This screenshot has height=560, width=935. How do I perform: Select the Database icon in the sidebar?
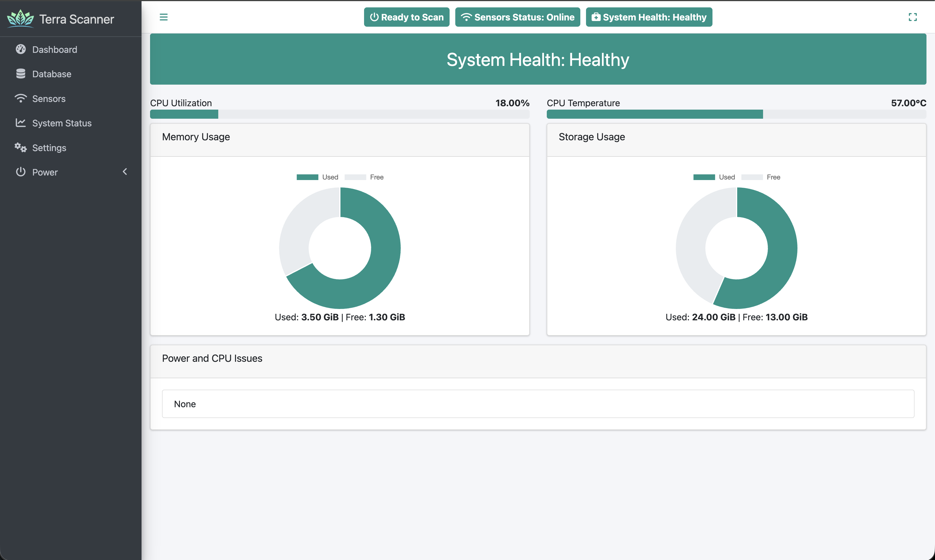[21, 74]
